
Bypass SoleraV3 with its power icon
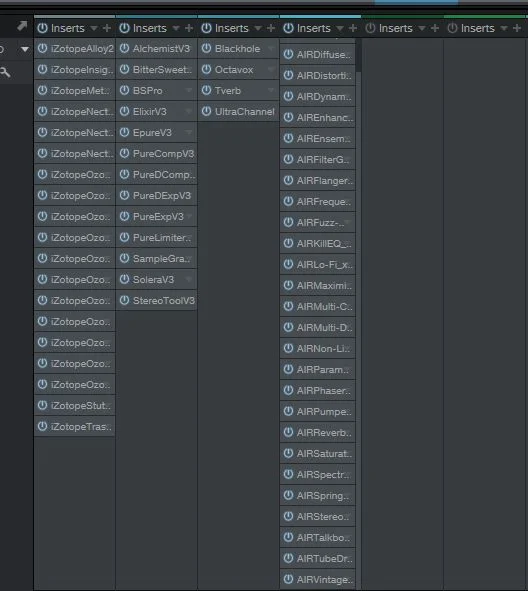(x=124, y=280)
